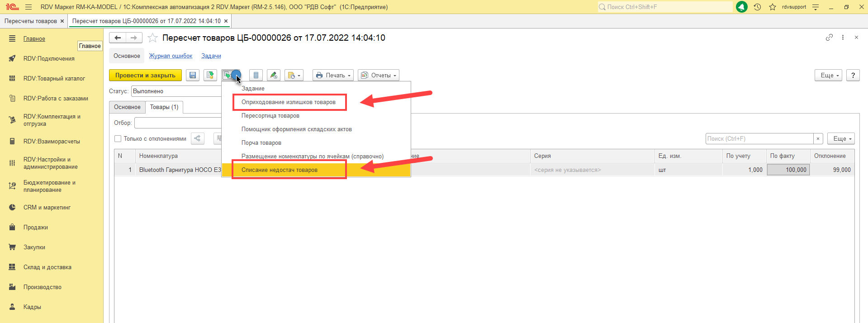Open the Отчеты dropdown
Image resolution: width=868 pixels, height=323 pixels.
click(379, 75)
